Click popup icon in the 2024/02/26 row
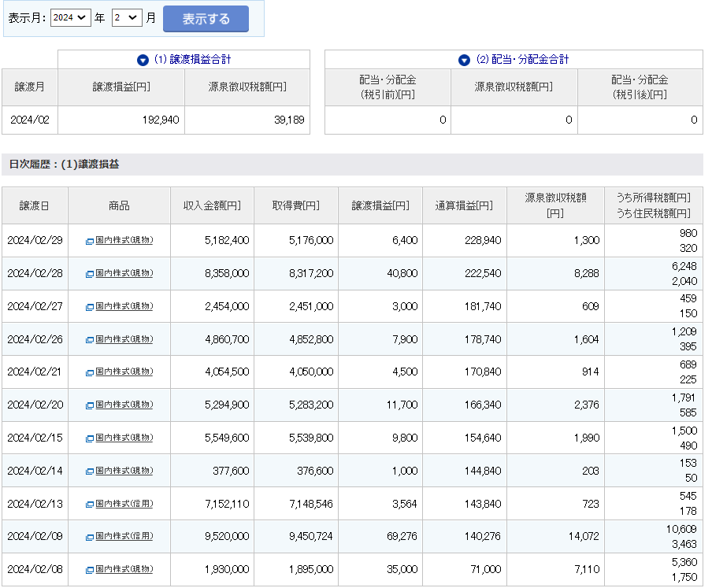712x588 pixels. pos(90,340)
